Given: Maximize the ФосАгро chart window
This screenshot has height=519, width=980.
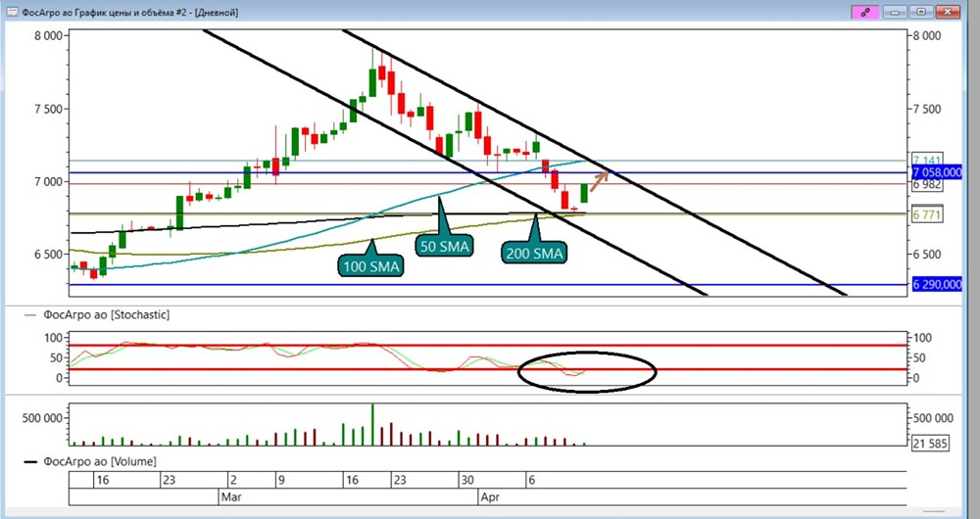Looking at the screenshot, I should [x=922, y=12].
